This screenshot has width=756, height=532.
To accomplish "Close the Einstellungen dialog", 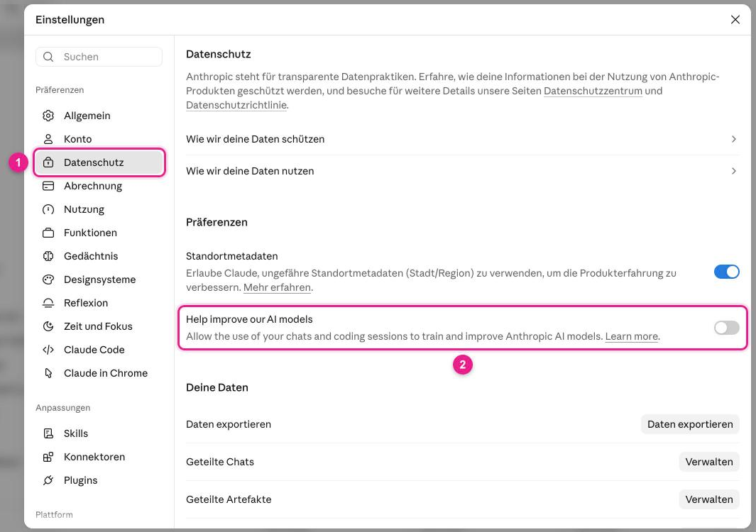I will [735, 20].
